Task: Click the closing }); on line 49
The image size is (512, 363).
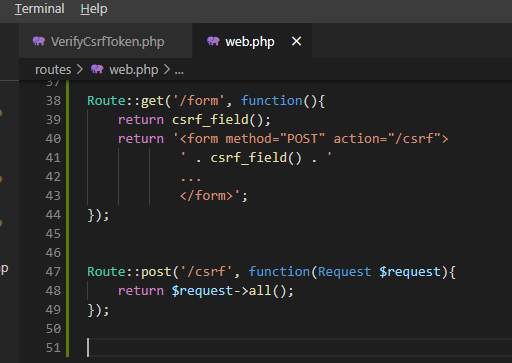Action: [98, 310]
